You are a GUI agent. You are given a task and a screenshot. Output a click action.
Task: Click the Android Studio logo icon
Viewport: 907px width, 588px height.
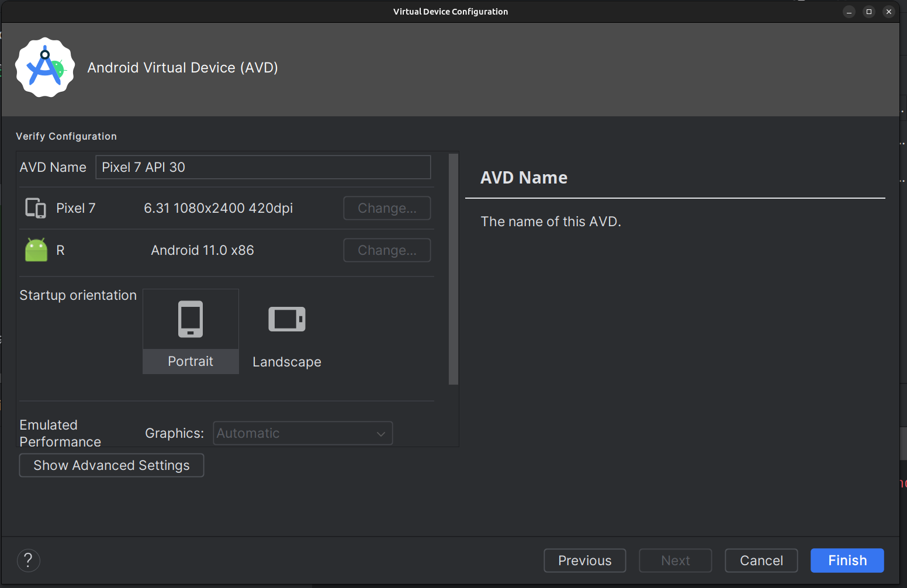point(45,67)
